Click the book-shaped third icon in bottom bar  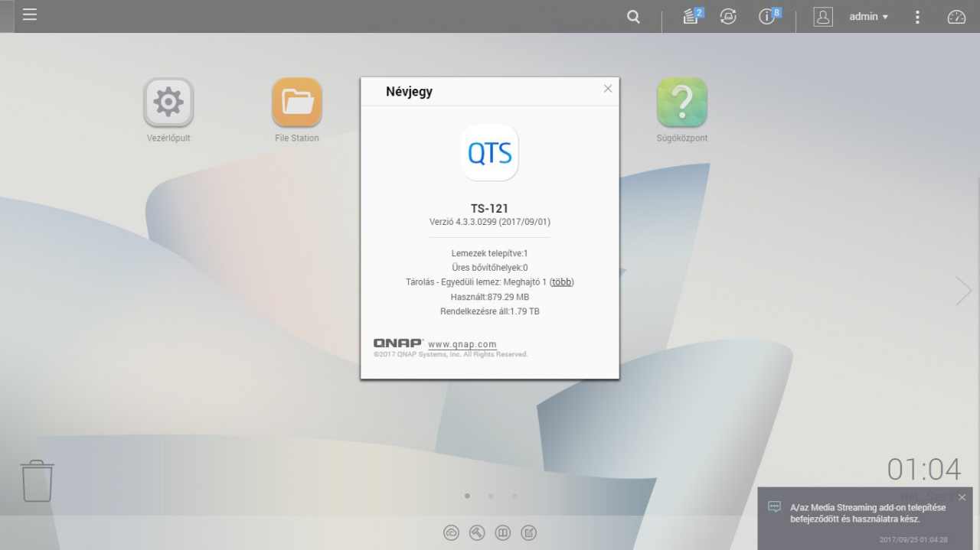tap(503, 533)
